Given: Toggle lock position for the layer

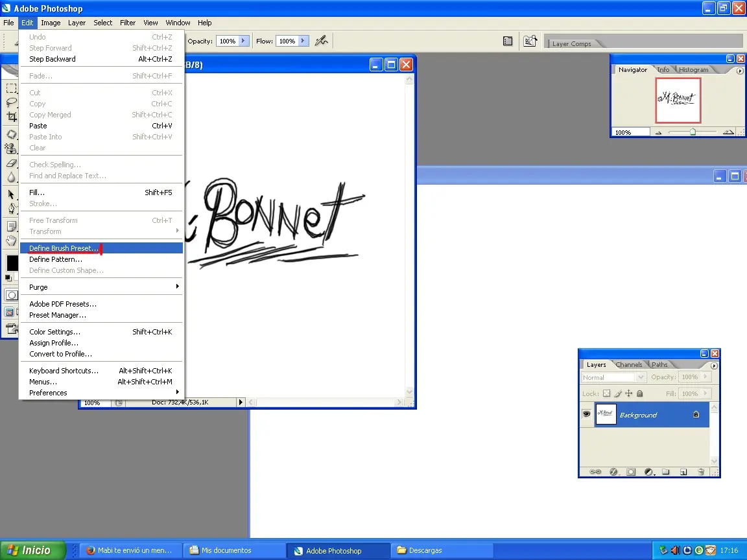Looking at the screenshot, I should (x=629, y=393).
